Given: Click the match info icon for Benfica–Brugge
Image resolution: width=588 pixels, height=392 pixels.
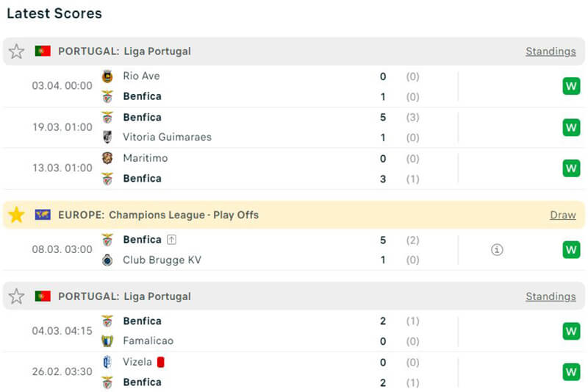Looking at the screenshot, I should (497, 250).
